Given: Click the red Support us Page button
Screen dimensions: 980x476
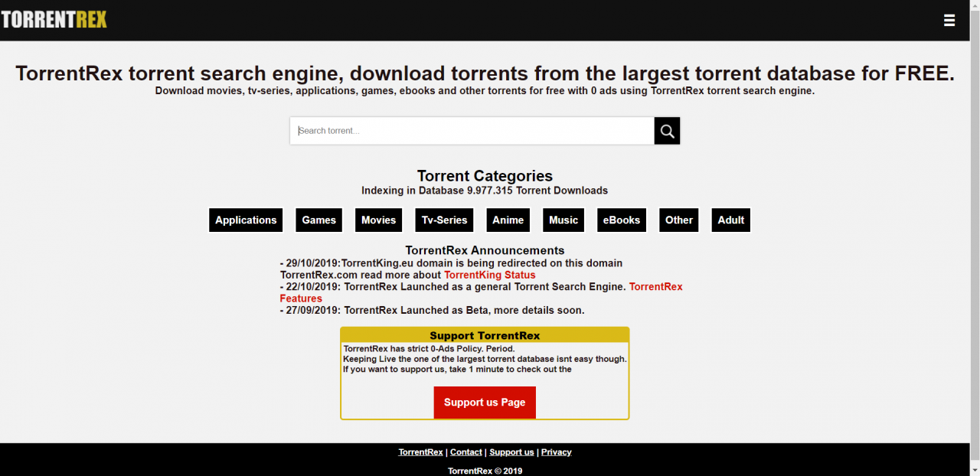Looking at the screenshot, I should click(x=485, y=403).
